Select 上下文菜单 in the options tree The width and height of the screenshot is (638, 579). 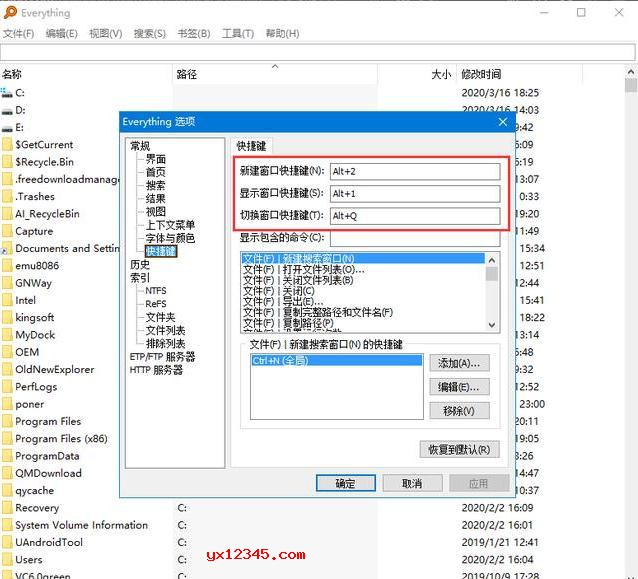pyautogui.click(x=170, y=225)
